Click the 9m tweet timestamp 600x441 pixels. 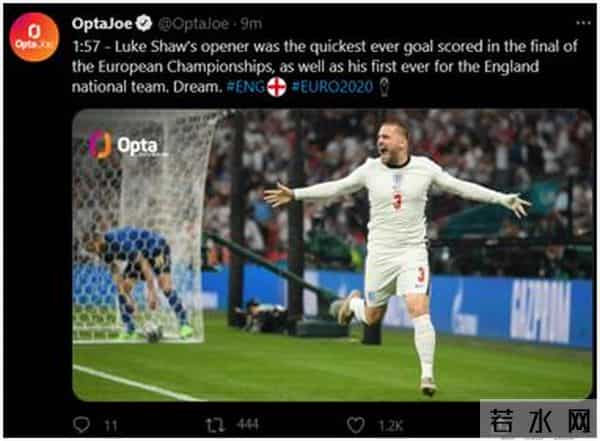point(252,24)
